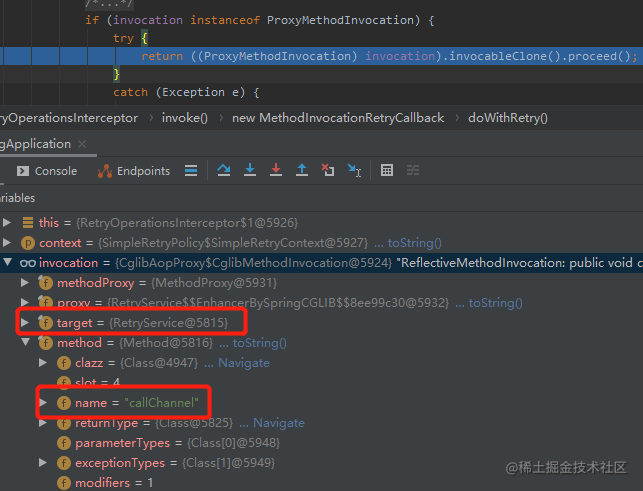Click the field icon beside parameterTypes

click(x=64, y=443)
